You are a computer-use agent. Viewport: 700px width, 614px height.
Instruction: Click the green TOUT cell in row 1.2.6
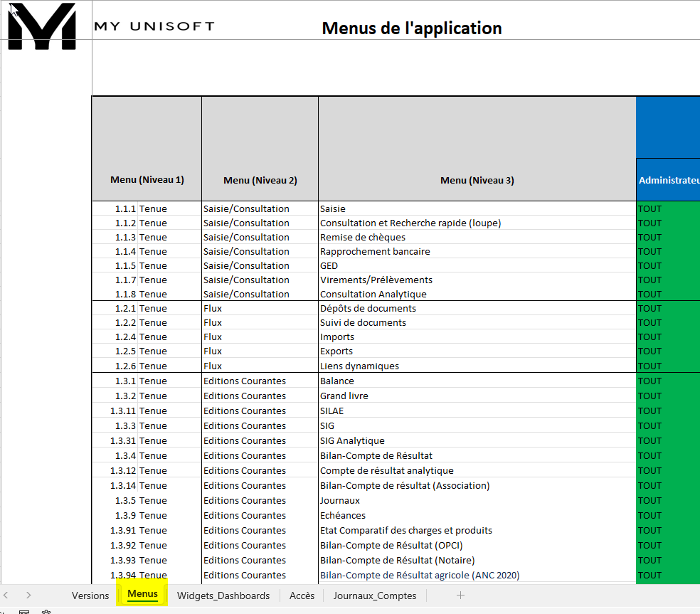(x=668, y=366)
